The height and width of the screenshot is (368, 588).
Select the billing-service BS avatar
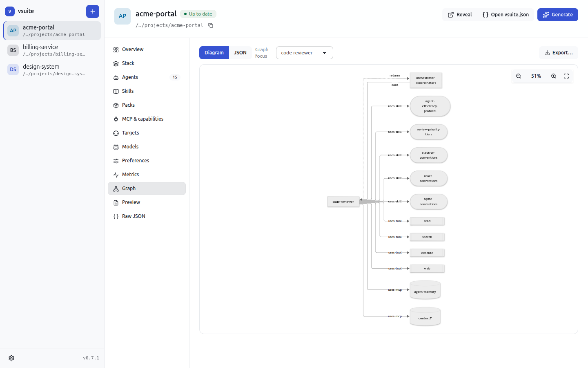coord(13,50)
